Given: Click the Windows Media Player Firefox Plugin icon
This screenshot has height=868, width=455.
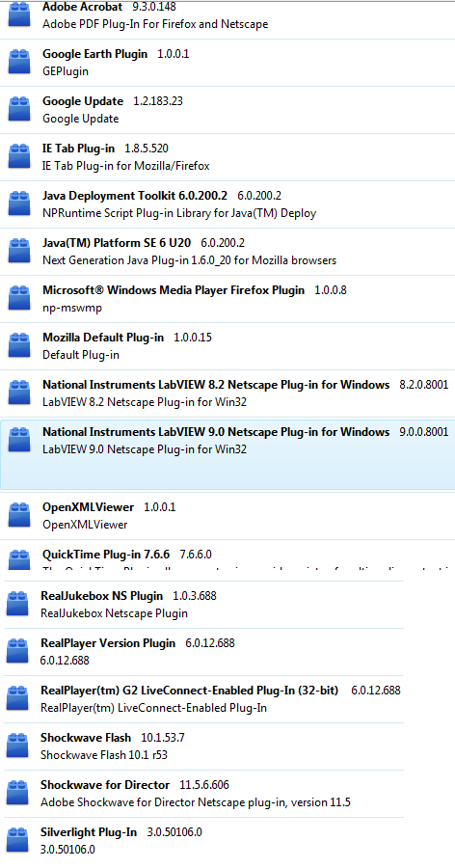Looking at the screenshot, I should coord(19,298).
